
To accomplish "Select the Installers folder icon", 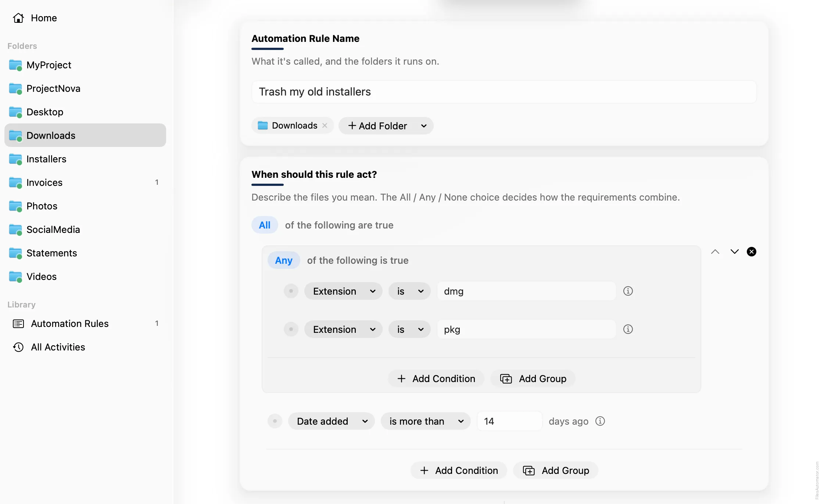I will pyautogui.click(x=15, y=159).
